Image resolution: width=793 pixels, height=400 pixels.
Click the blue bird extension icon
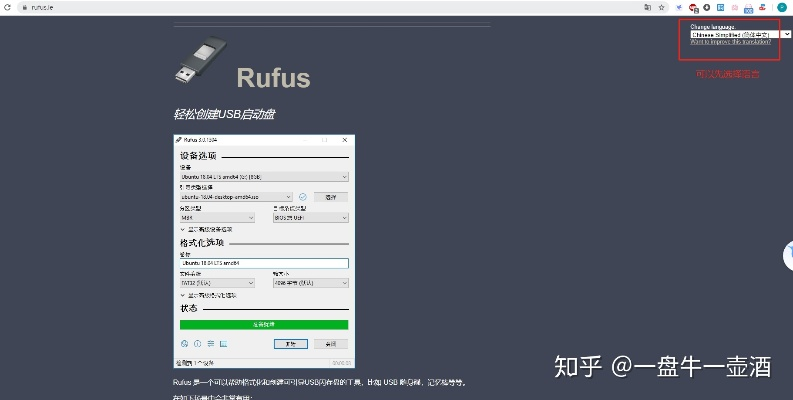pyautogui.click(x=679, y=8)
